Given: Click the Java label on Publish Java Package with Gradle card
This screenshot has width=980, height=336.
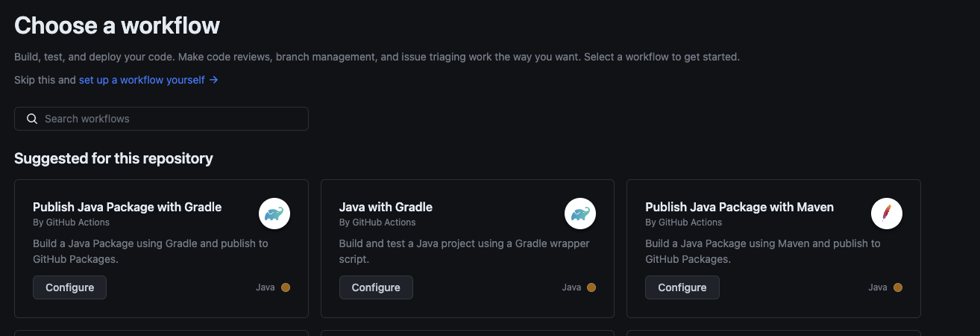Looking at the screenshot, I should pyautogui.click(x=266, y=287).
